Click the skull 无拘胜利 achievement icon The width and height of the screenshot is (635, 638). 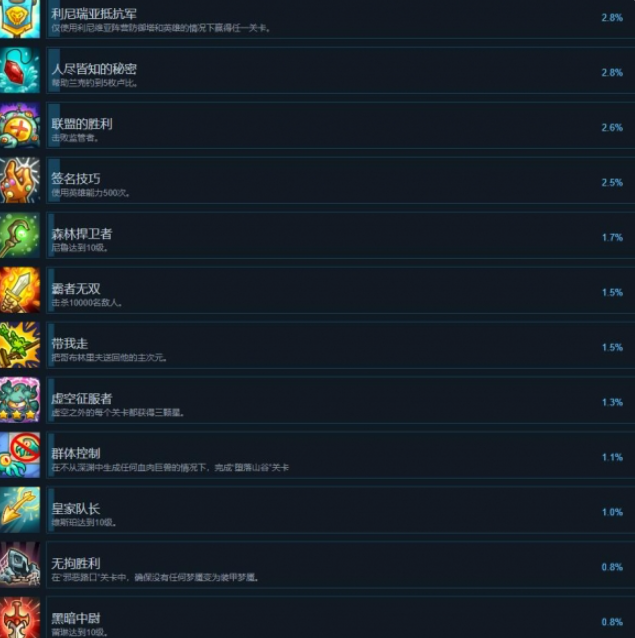point(20,564)
